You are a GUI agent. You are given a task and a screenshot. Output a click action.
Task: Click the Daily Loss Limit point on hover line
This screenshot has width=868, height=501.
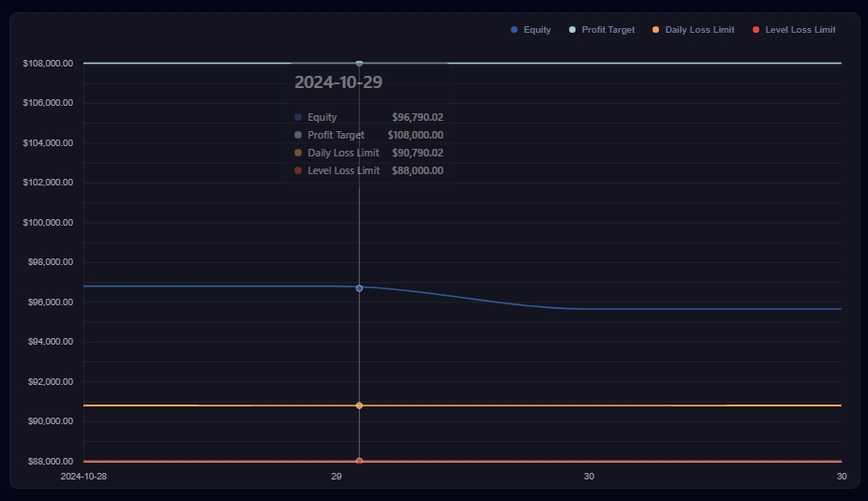click(x=359, y=405)
